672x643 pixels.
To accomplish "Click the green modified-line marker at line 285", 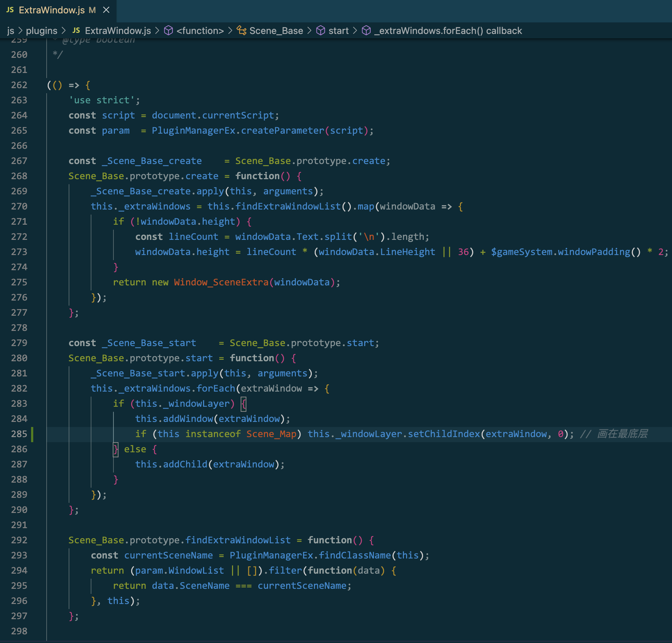I will tap(32, 434).
